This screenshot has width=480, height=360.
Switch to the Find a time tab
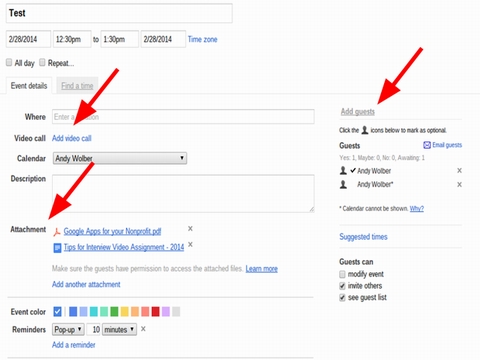coord(77,86)
